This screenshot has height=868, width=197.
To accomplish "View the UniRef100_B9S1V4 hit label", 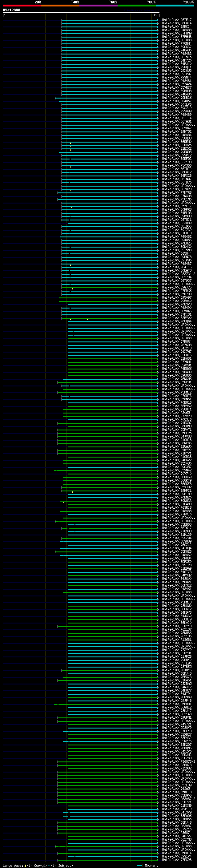I will (176, 856).
